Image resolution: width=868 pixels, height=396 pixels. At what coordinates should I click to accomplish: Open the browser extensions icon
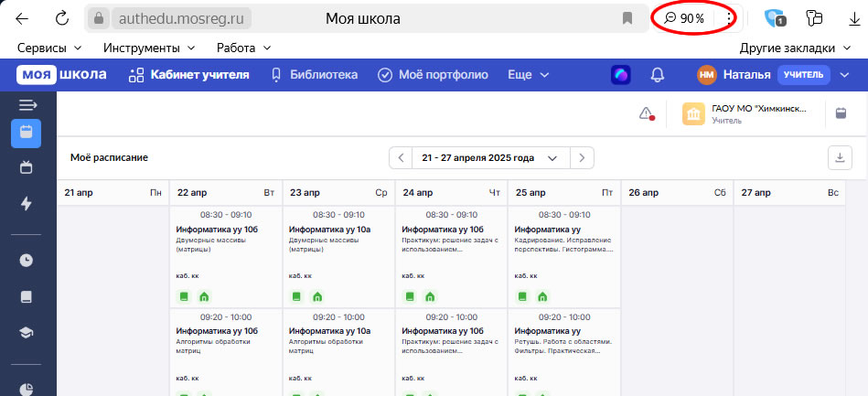click(x=814, y=18)
